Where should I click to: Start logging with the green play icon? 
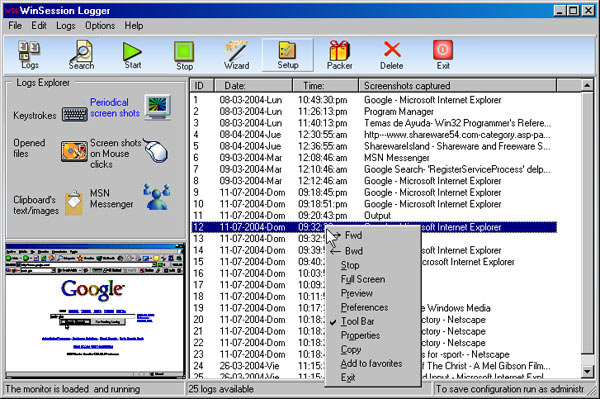[x=132, y=55]
